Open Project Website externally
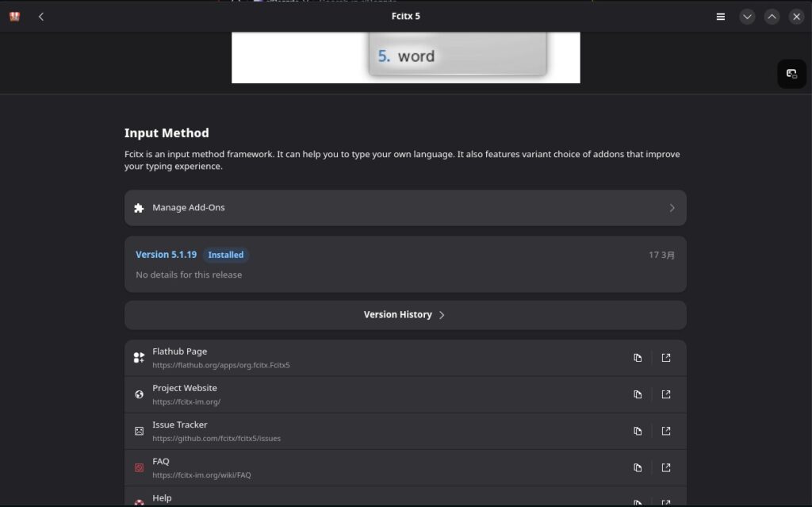This screenshot has height=507, width=812. [x=666, y=394]
